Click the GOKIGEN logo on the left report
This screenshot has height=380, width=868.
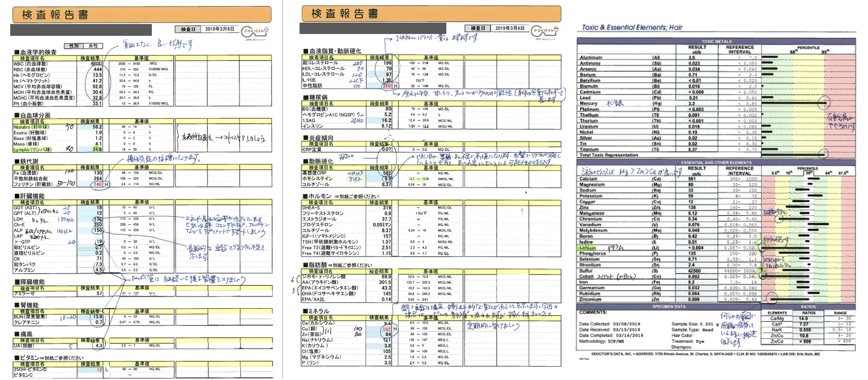coord(256,31)
